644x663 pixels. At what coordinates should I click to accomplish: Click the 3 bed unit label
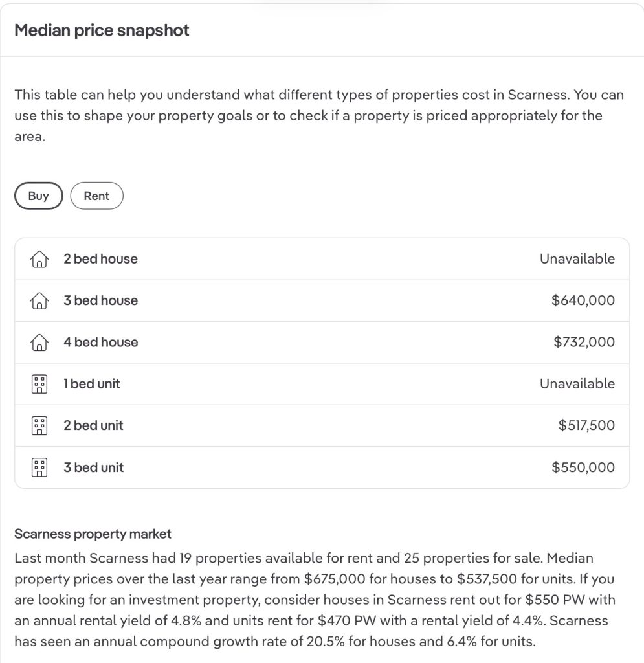click(x=93, y=467)
